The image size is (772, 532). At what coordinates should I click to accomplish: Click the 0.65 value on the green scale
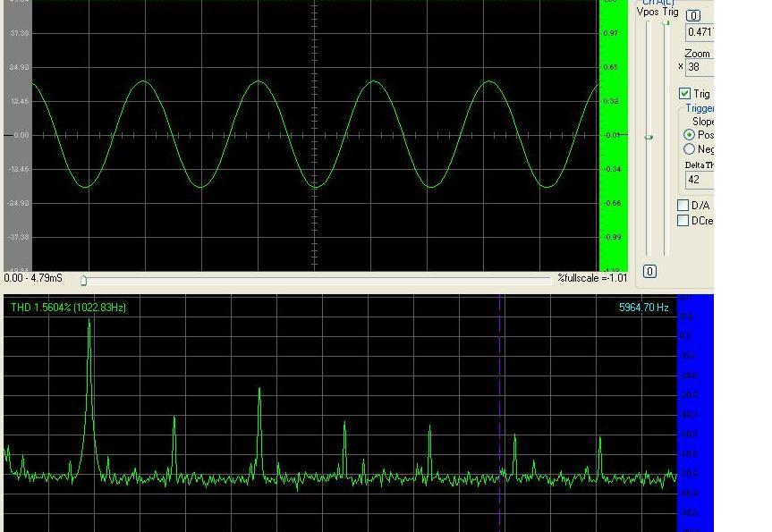pos(610,67)
